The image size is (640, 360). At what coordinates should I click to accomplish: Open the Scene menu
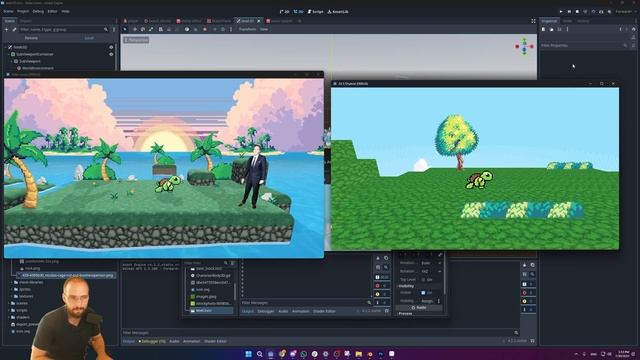tap(8, 11)
